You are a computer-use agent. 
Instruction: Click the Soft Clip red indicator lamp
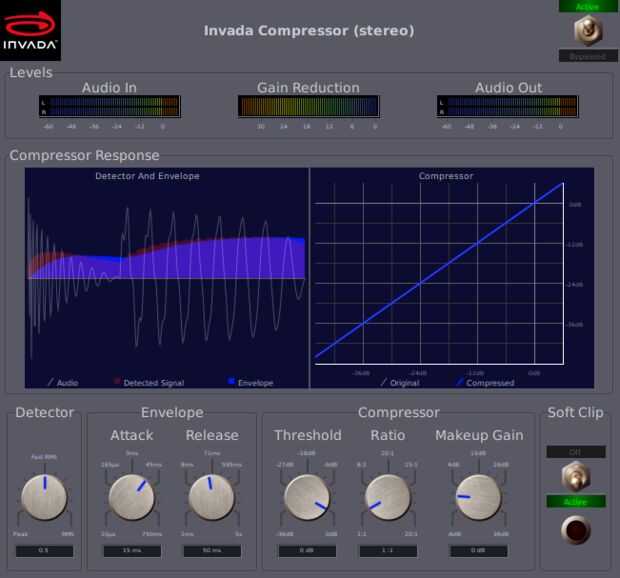pos(576,530)
